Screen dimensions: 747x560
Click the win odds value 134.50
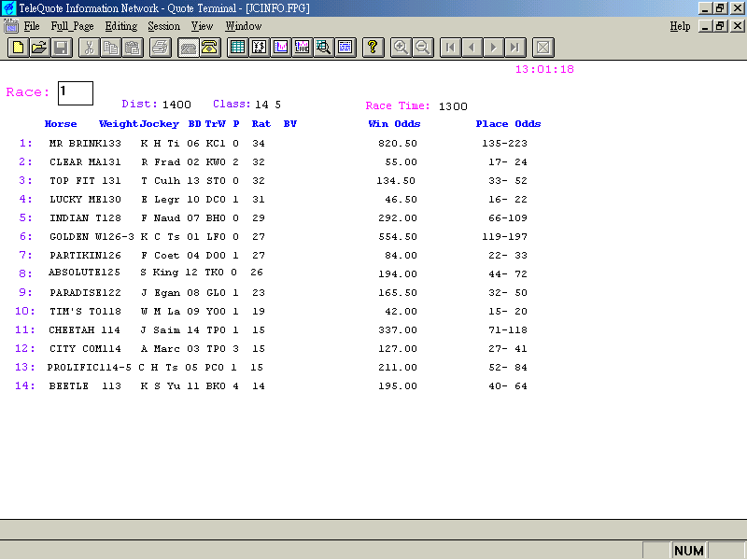pos(396,180)
